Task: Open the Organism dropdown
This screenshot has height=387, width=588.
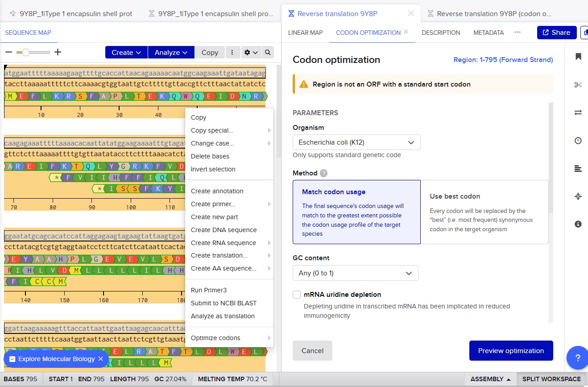Action: point(356,143)
